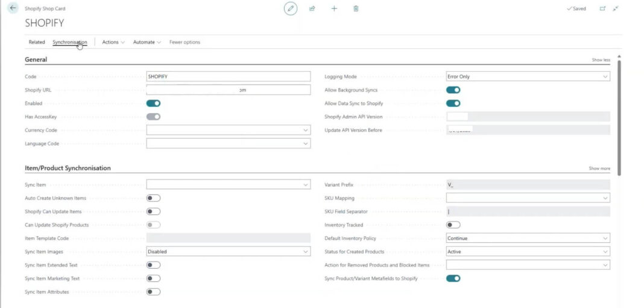
Task: Open page in new window icon
Action: click(x=602, y=8)
